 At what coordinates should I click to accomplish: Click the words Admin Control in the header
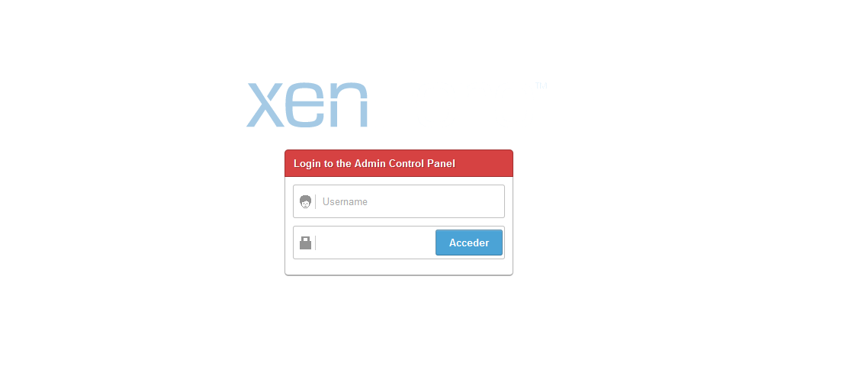(391, 163)
